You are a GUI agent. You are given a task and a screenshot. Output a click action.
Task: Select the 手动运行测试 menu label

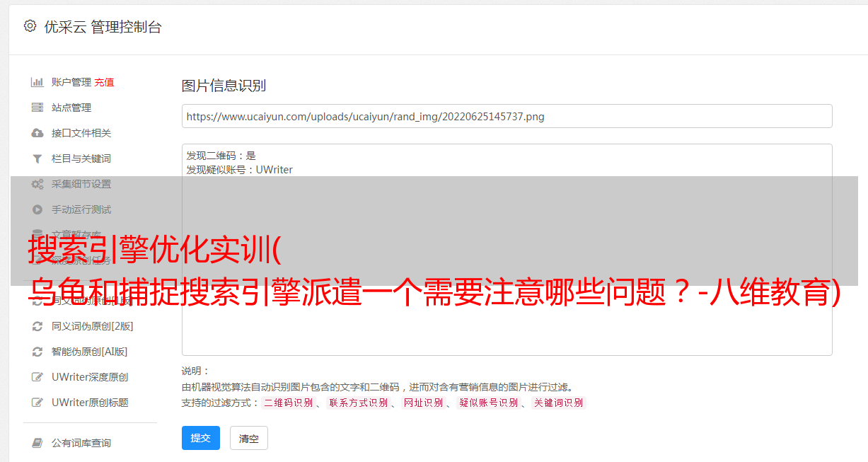81,209
